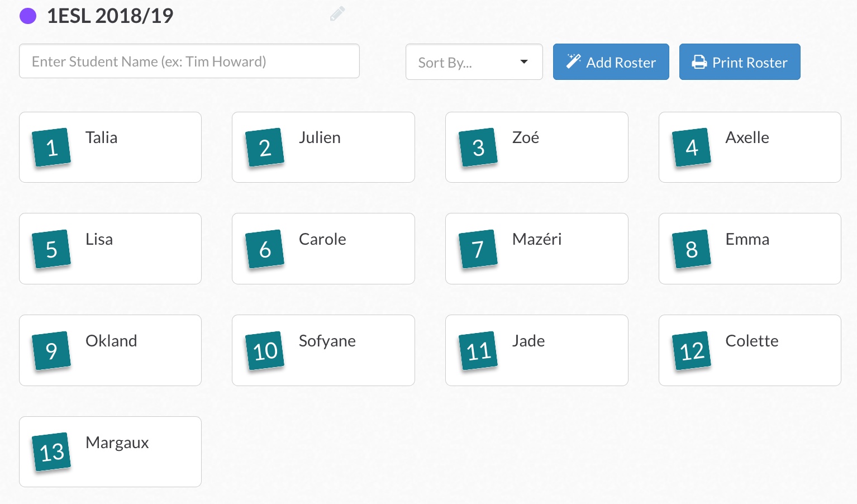Click number badge 3 for Zoé

click(478, 148)
